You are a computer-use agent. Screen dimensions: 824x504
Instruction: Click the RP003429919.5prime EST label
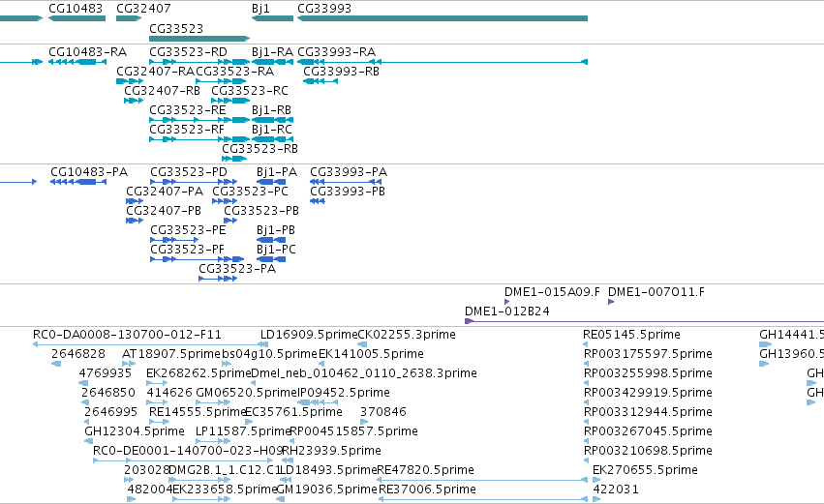648,393
